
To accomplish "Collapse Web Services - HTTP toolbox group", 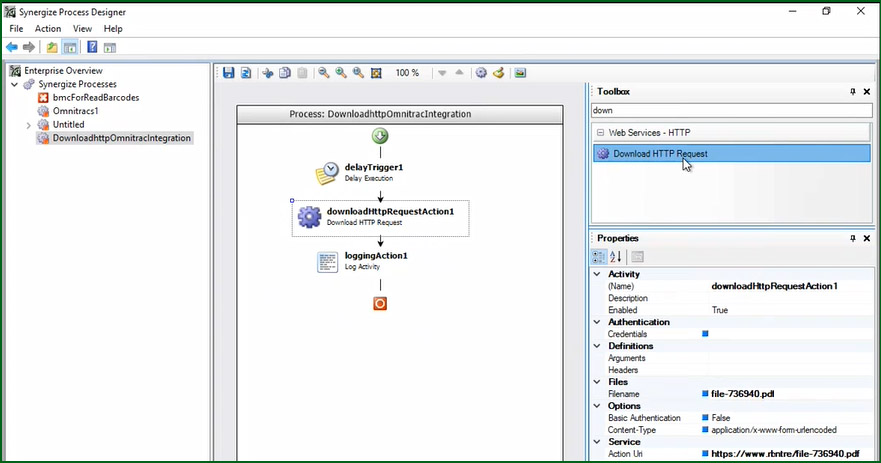I will point(600,133).
